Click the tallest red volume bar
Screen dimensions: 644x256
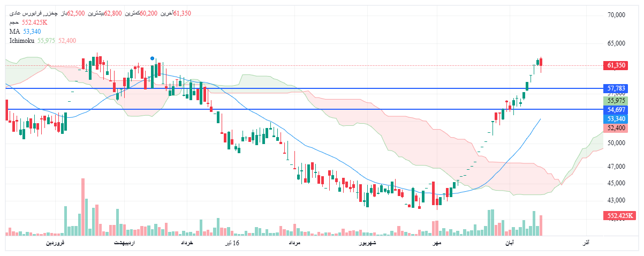tap(83, 207)
